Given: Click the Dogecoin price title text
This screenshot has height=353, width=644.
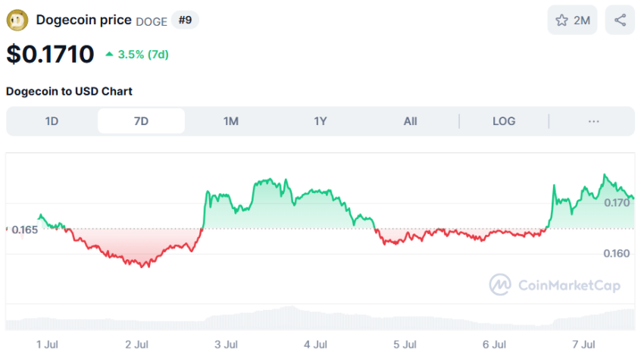Looking at the screenshot, I should [84, 20].
